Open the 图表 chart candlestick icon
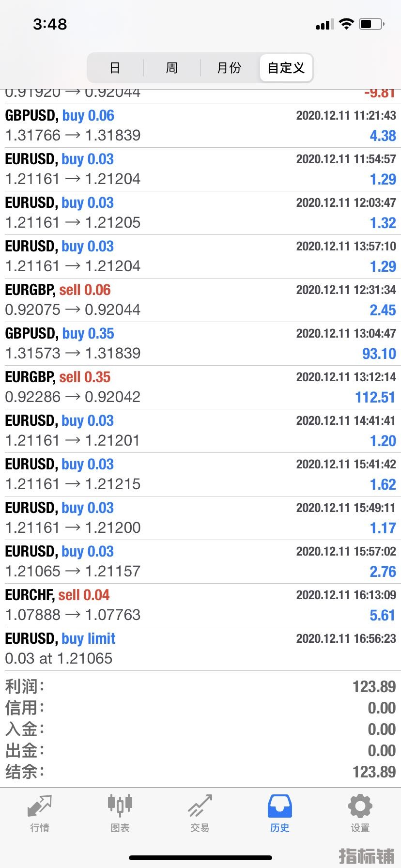 pyautogui.click(x=120, y=805)
